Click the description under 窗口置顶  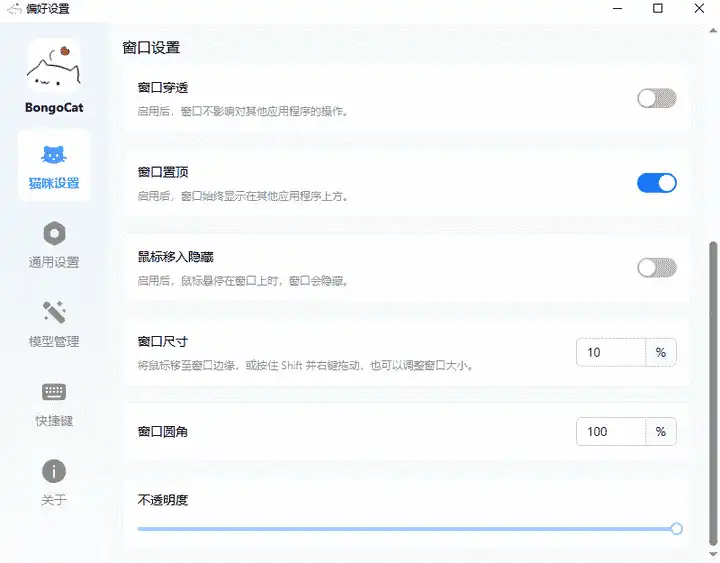tap(242, 196)
